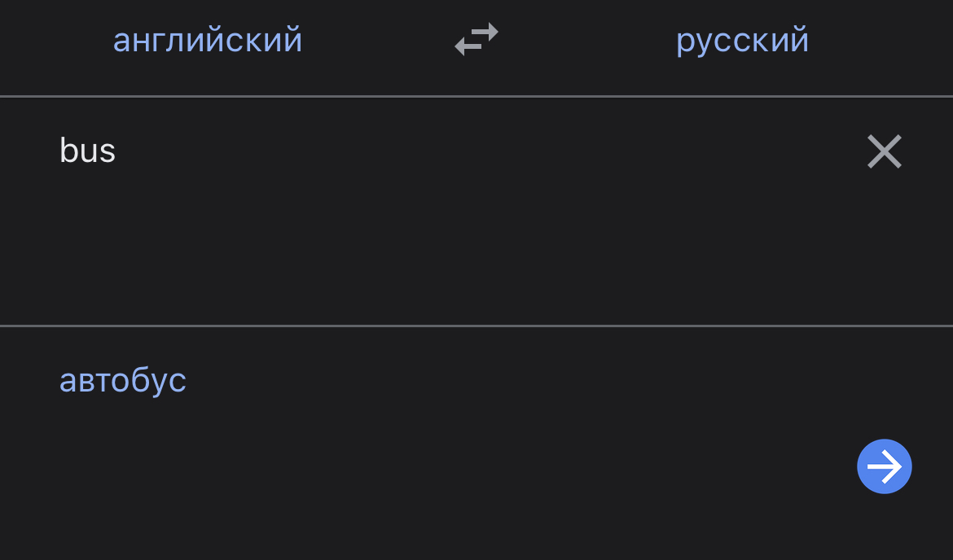The height and width of the screenshot is (560, 953).
Task: Reverse translation direction between английский and русский
Action: [x=476, y=39]
